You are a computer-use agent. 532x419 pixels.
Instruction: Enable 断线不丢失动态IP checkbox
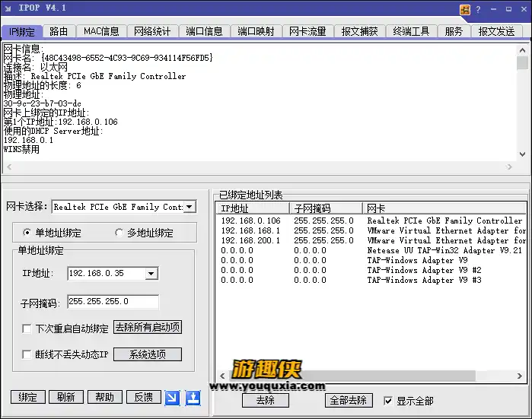[x=27, y=354]
